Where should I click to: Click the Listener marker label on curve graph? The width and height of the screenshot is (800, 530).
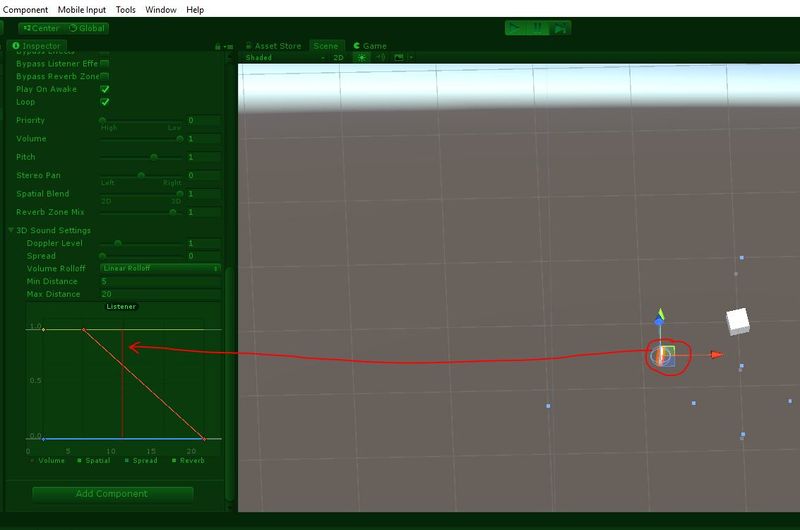tap(121, 307)
